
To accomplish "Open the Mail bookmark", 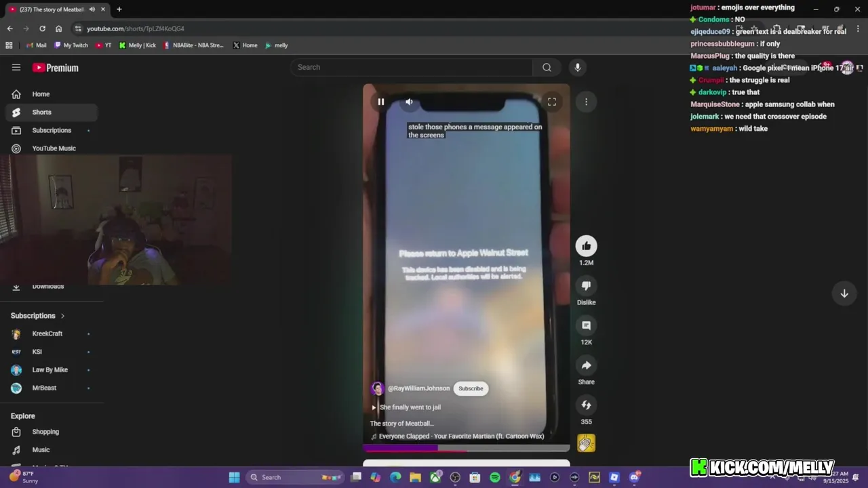I will (x=36, y=45).
